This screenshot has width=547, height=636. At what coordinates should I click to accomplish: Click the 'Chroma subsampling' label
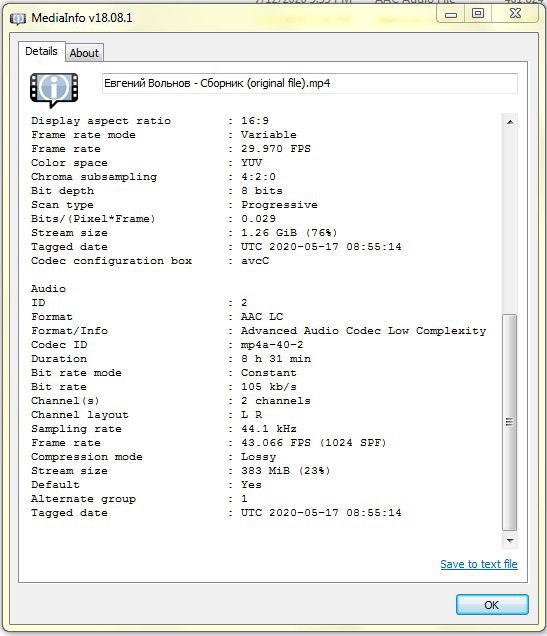[94, 177]
